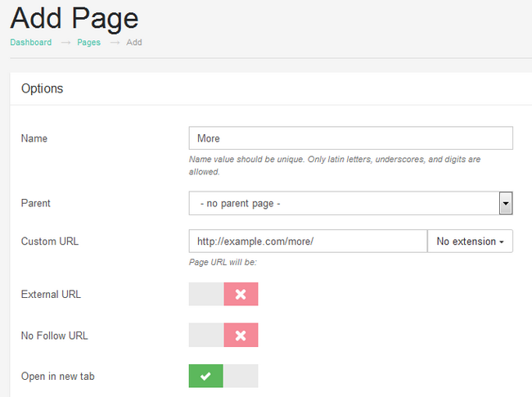This screenshot has width=532, height=397.
Task: Toggle the No Follow URL switch
Action: pos(223,336)
